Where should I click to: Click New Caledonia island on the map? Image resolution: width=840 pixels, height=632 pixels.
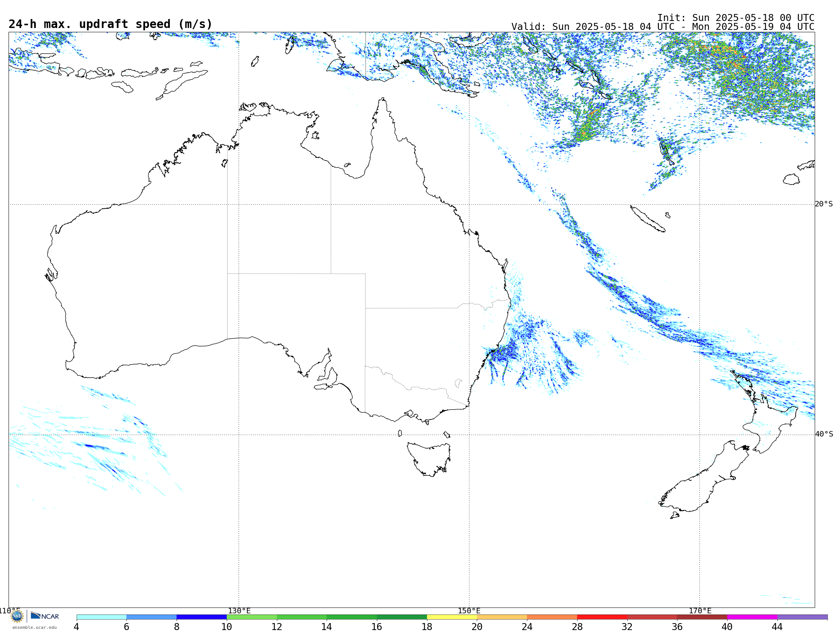click(x=647, y=219)
